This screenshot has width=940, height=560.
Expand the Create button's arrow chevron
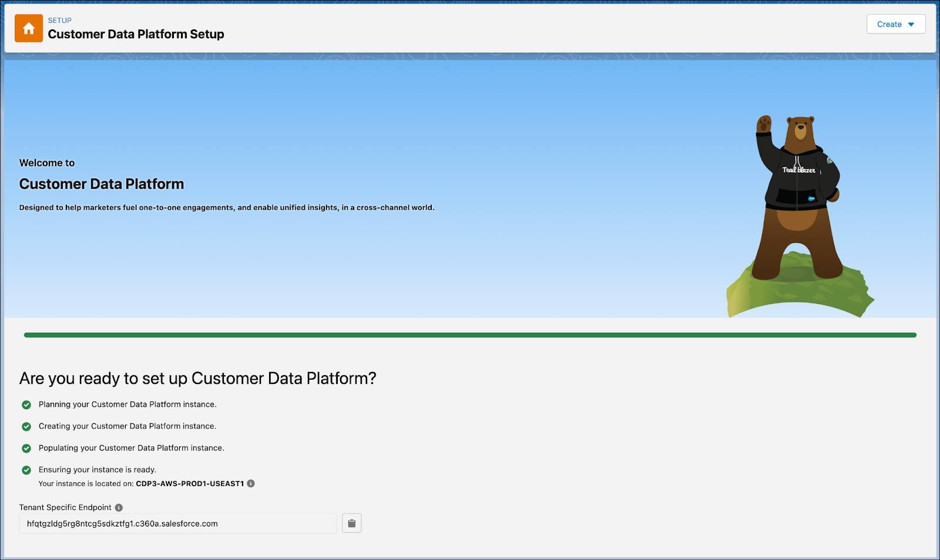click(x=912, y=24)
